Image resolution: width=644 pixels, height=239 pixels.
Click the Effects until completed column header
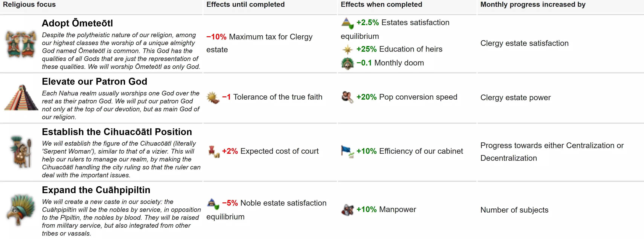(245, 5)
